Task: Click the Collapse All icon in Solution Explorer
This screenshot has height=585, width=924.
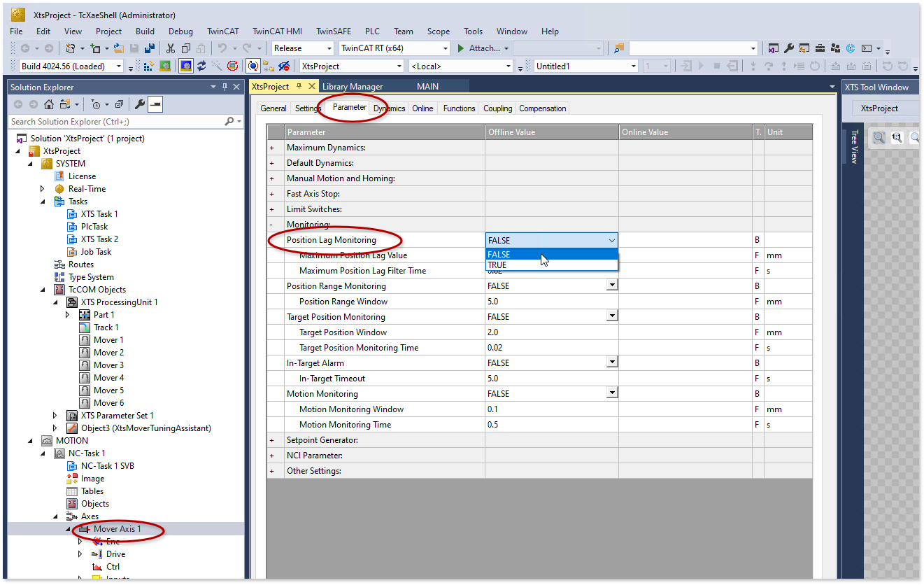Action: coord(119,104)
